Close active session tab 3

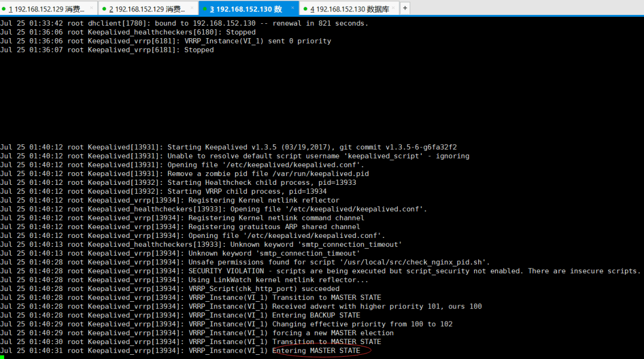pos(292,8)
